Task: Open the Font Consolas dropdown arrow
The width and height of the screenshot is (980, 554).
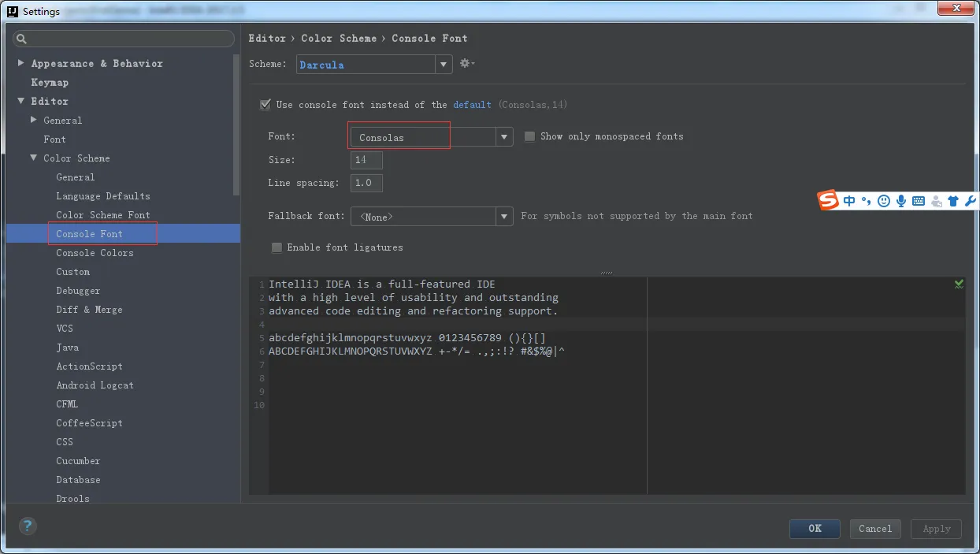Action: (504, 137)
